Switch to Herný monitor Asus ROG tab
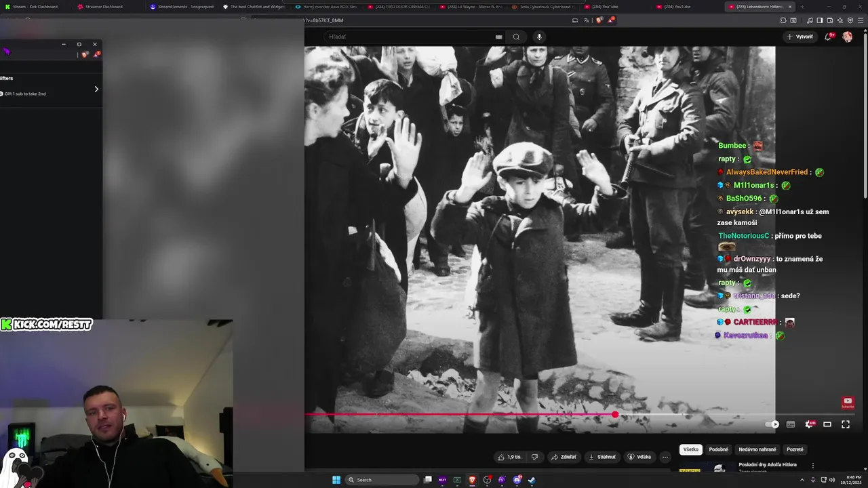Image resolution: width=868 pixels, height=488 pixels. 328,7
